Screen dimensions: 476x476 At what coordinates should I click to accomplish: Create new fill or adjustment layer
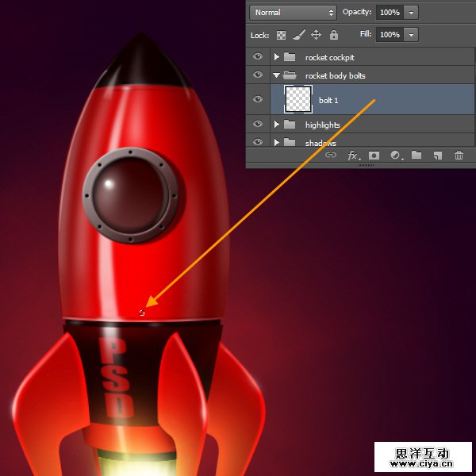[x=396, y=155]
